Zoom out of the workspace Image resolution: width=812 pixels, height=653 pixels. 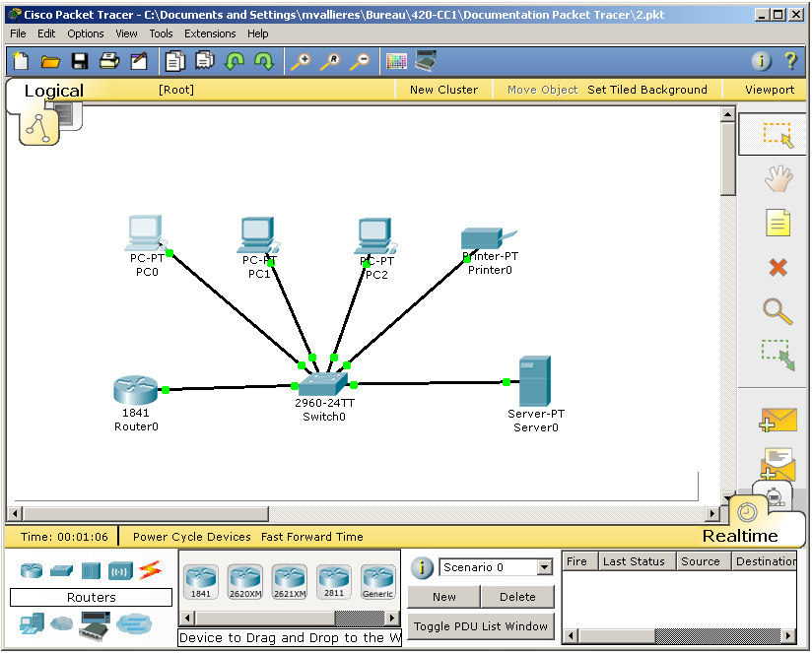360,62
